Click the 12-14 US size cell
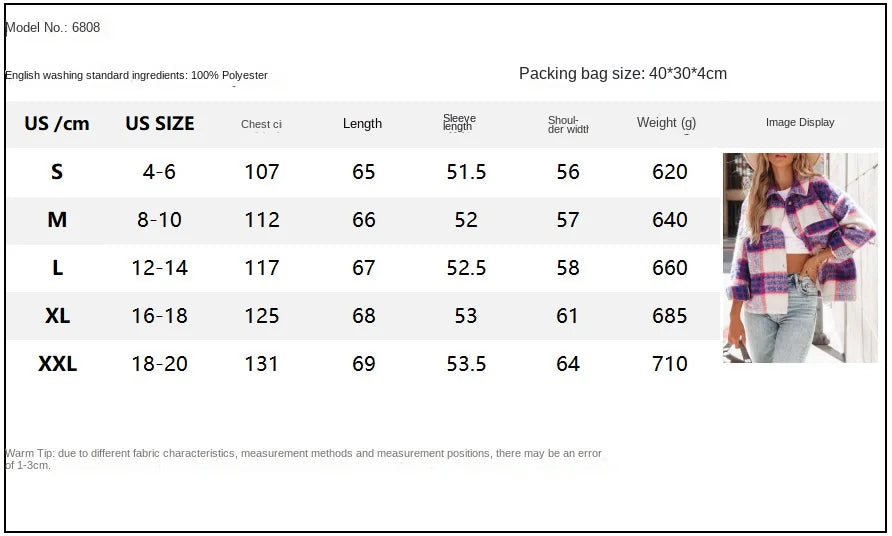The height and width of the screenshot is (536, 892). (160, 268)
